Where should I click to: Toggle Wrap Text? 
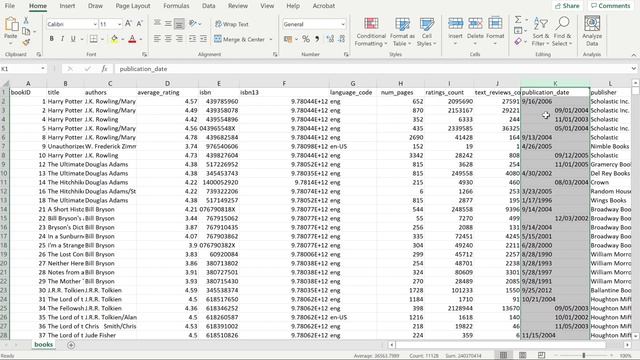click(231, 24)
